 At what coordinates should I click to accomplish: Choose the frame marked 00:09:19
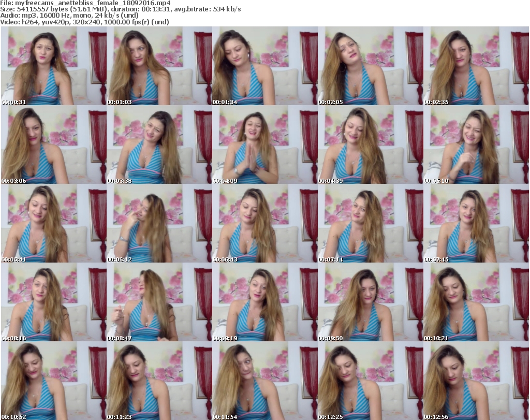click(x=264, y=302)
